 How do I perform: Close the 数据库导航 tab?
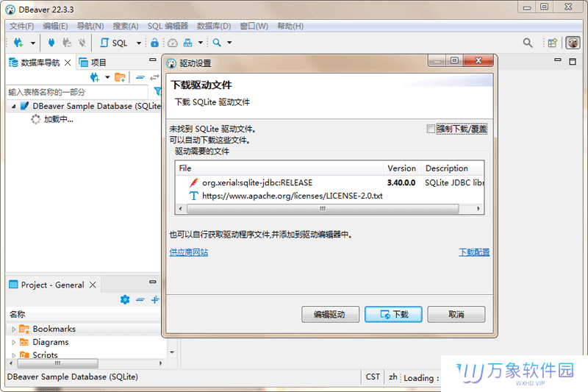coord(68,63)
